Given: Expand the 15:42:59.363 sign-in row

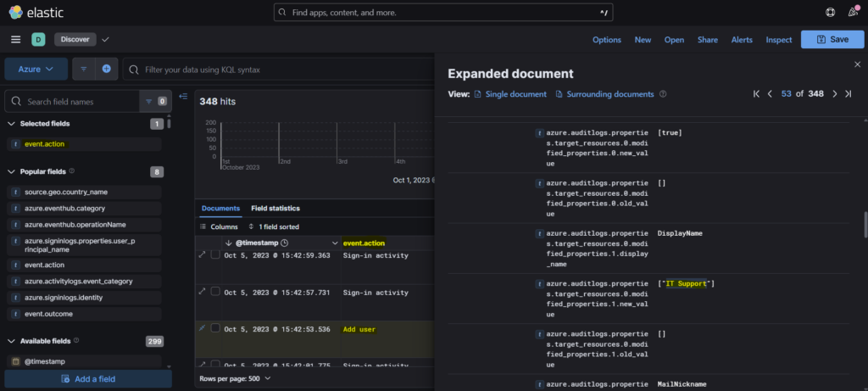Looking at the screenshot, I should tap(202, 254).
